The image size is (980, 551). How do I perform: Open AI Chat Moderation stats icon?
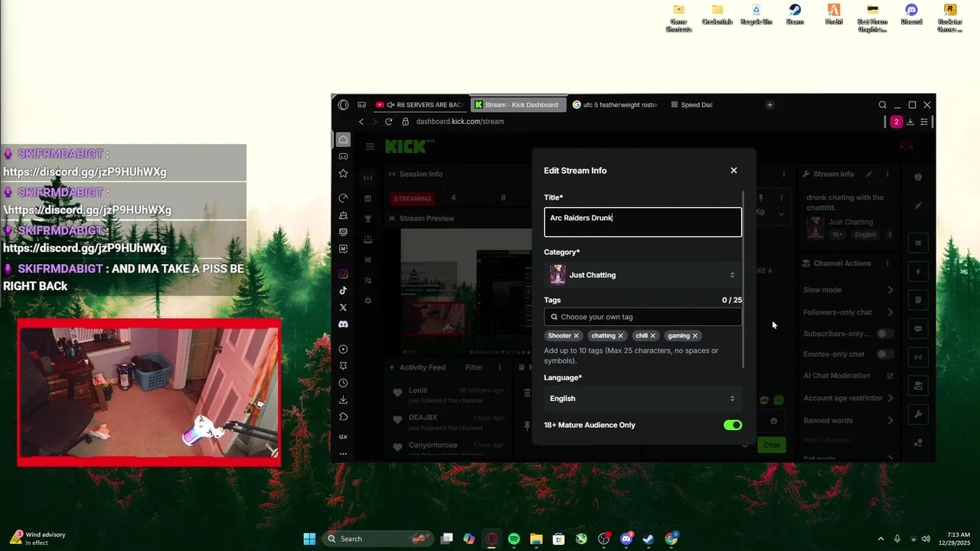click(890, 376)
